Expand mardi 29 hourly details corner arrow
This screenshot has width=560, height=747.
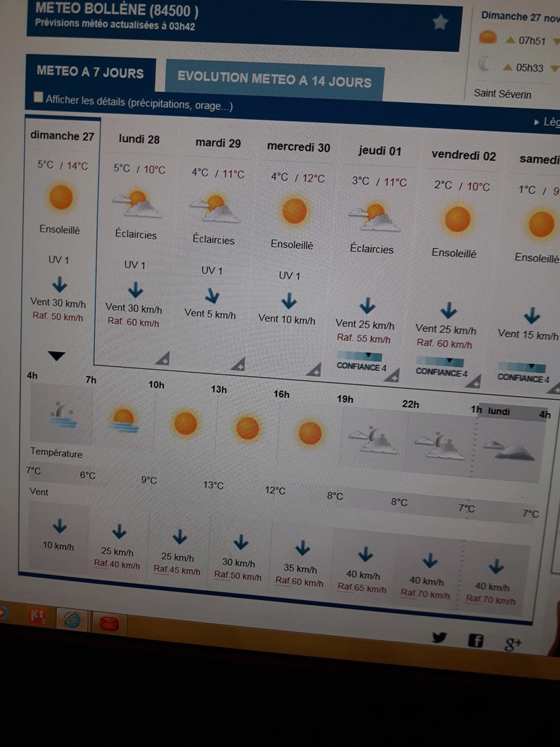pos(238,364)
